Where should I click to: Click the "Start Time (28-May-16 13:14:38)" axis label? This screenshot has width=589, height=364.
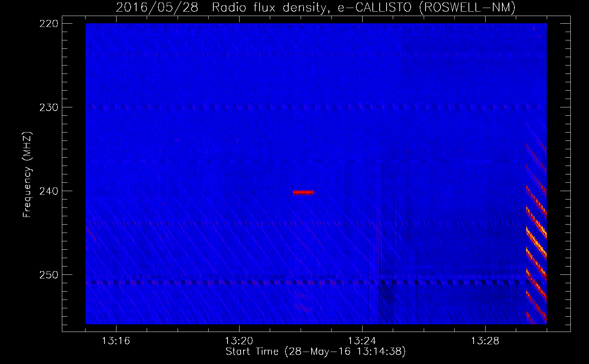click(x=316, y=352)
